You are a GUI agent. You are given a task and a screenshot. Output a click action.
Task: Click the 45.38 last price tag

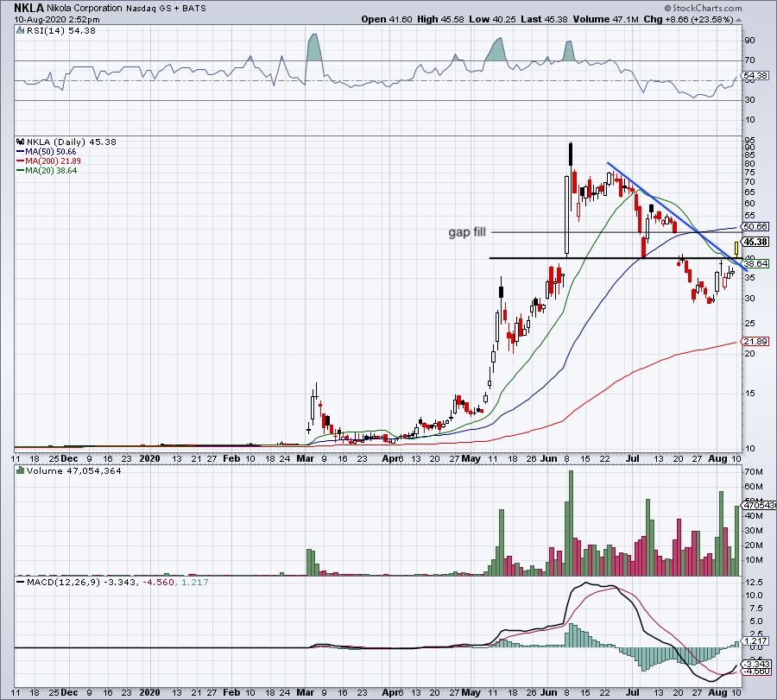pos(755,242)
